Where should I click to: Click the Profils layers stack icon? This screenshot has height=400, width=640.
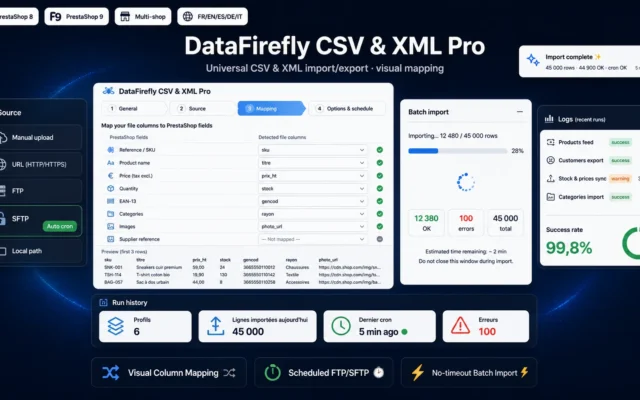(x=116, y=326)
